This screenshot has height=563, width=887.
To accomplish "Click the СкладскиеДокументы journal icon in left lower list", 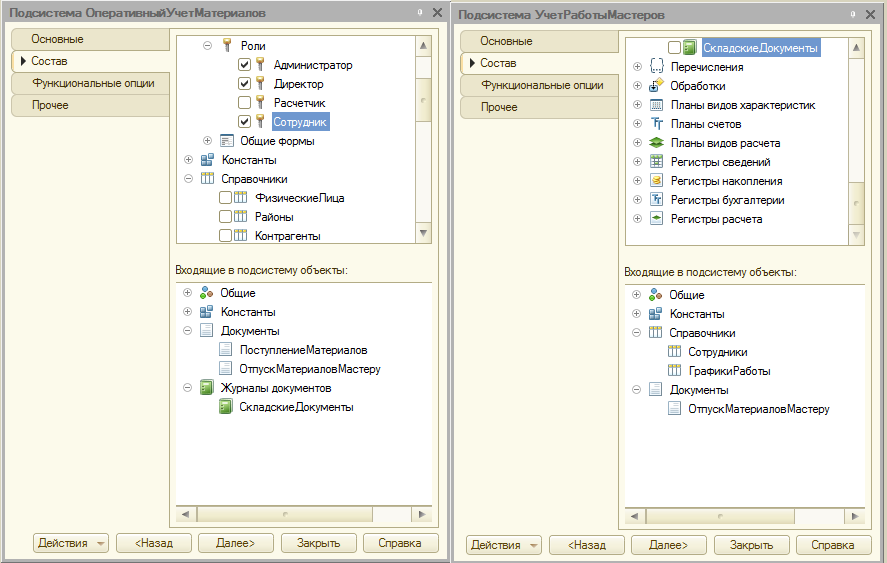I will tap(225, 406).
